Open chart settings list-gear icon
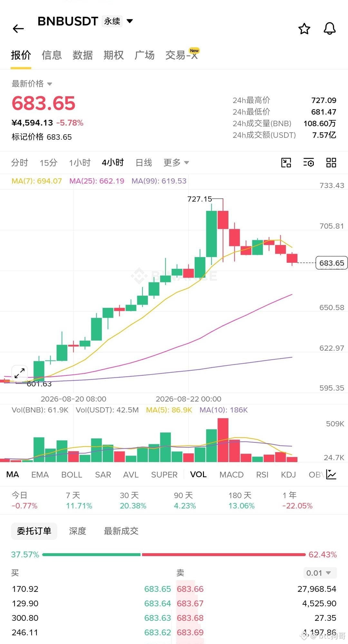348x644 pixels. [x=309, y=163]
